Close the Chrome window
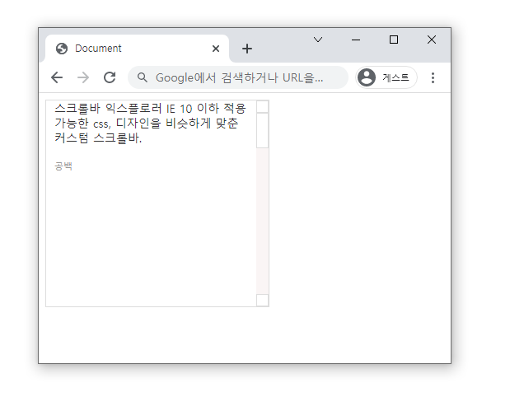 click(x=432, y=40)
